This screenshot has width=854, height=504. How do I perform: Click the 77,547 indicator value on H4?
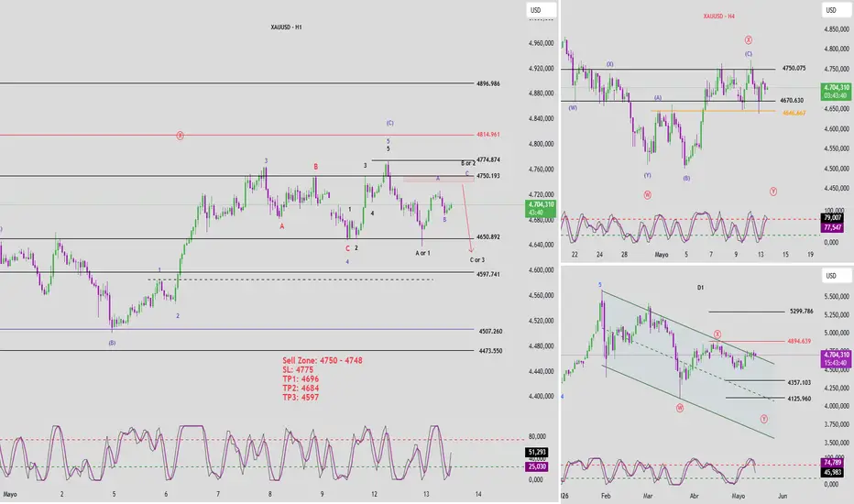(x=832, y=228)
